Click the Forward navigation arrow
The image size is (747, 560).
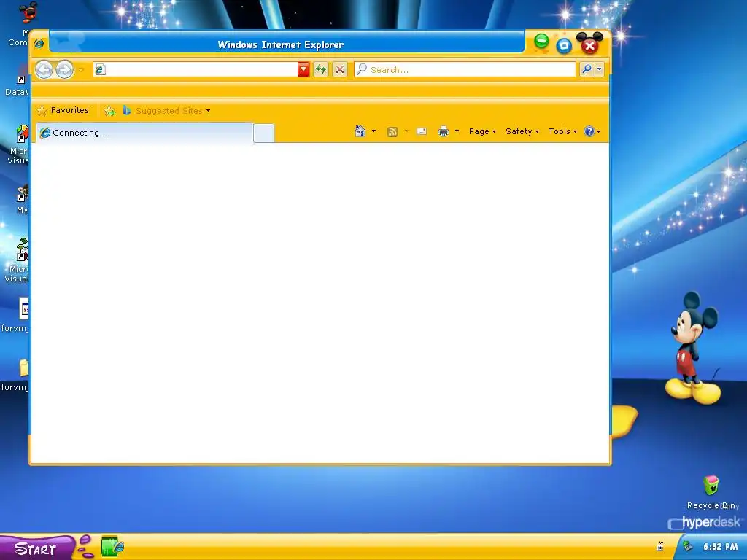click(x=64, y=70)
